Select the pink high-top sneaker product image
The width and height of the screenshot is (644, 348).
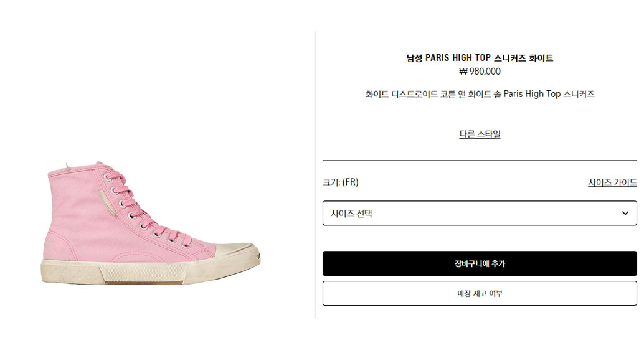(x=151, y=222)
